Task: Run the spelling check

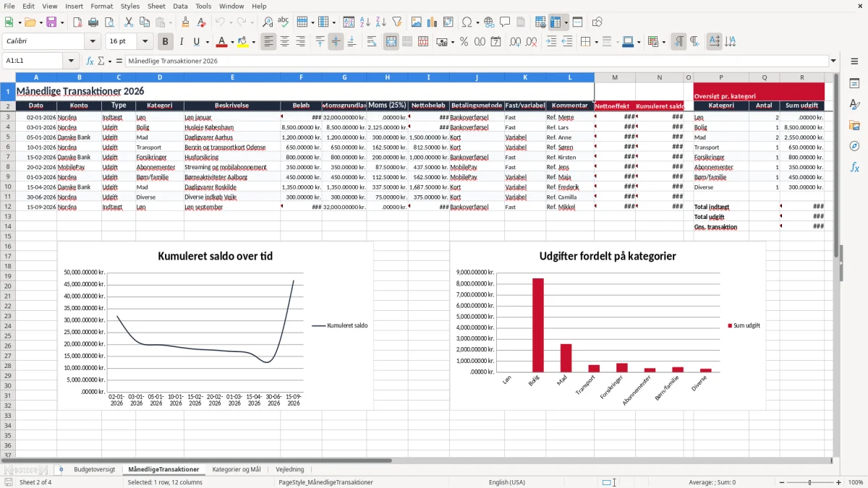Action: coord(284,22)
